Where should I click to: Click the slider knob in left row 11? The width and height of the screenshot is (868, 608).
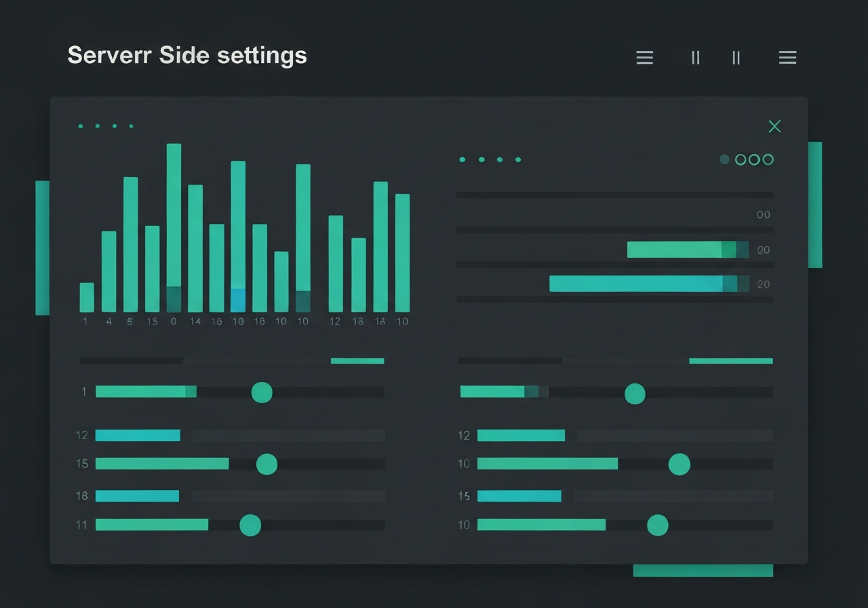(250, 525)
